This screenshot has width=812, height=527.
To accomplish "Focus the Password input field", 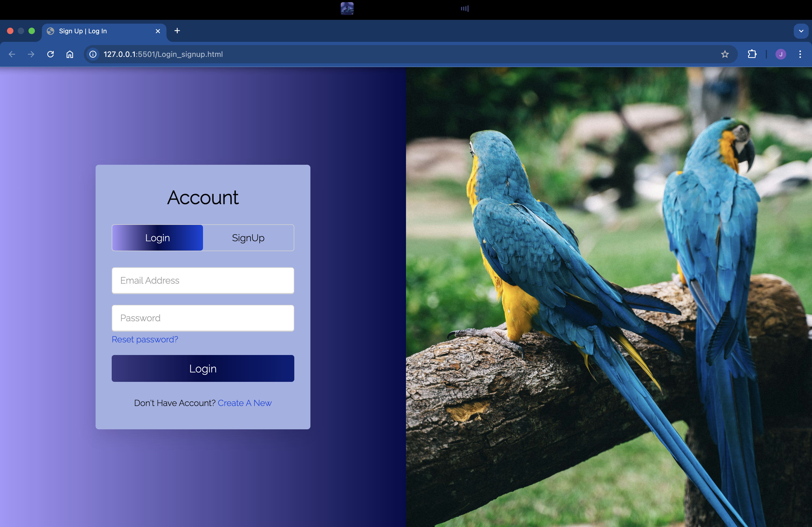I will [x=203, y=318].
